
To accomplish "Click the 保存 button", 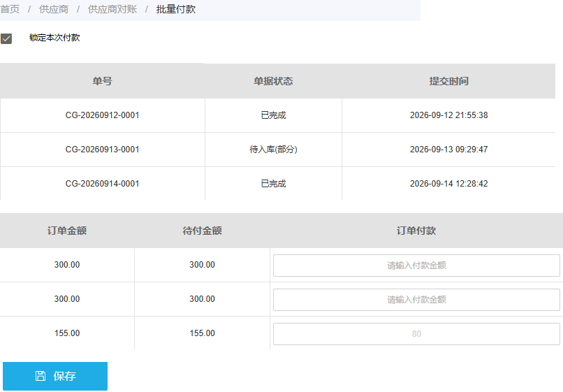I will (55, 376).
